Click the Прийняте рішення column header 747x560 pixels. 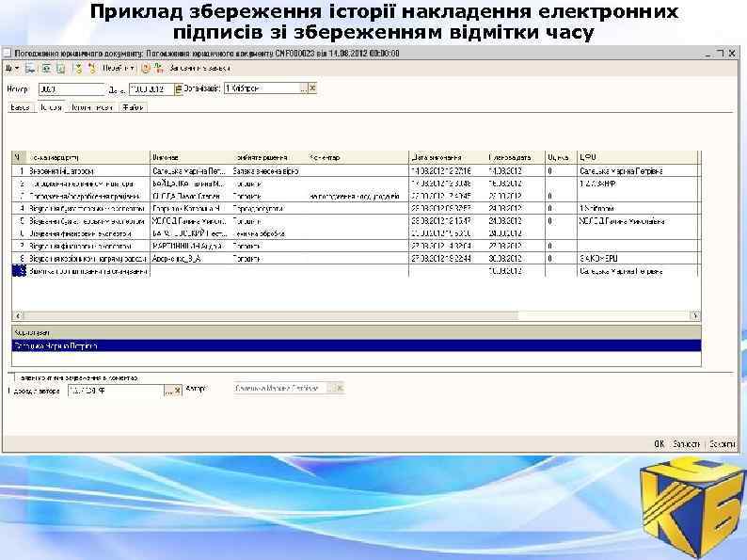point(269,157)
